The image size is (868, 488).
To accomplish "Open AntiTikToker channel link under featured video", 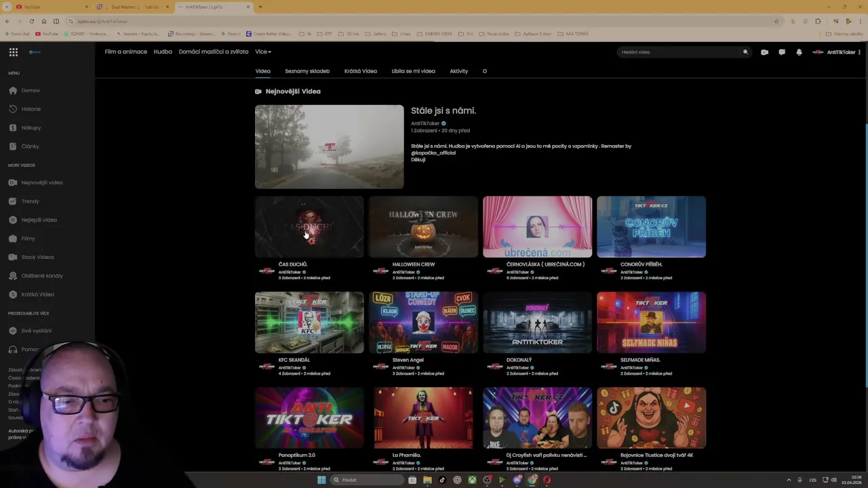I will coord(425,123).
